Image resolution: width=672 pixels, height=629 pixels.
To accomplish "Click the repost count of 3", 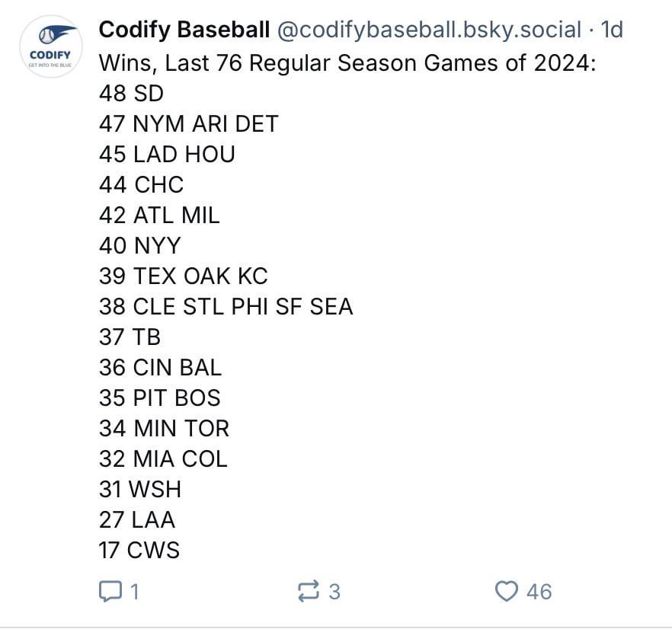I will coord(334,592).
